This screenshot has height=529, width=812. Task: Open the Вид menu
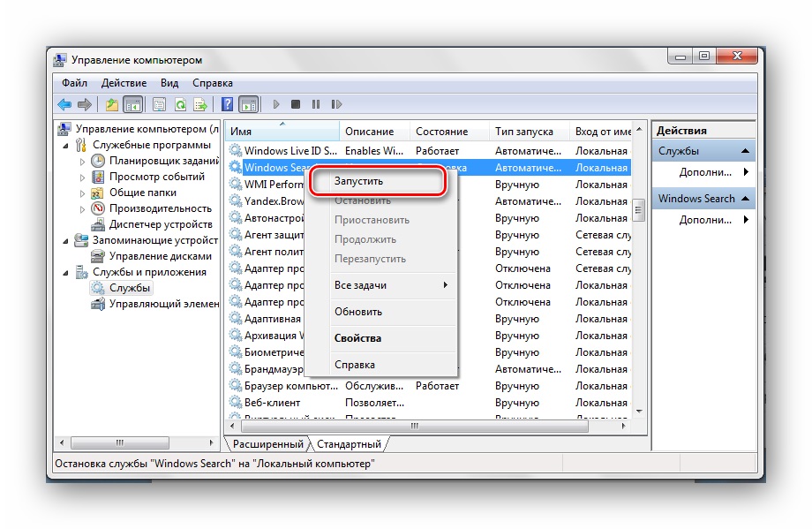pyautogui.click(x=169, y=83)
